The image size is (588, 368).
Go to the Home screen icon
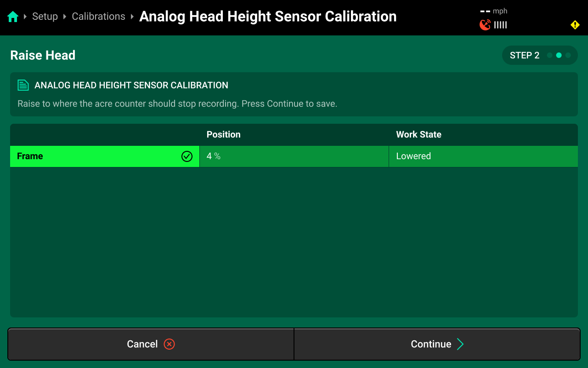tap(13, 17)
